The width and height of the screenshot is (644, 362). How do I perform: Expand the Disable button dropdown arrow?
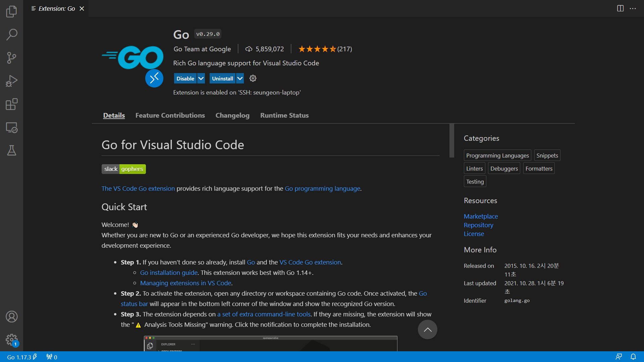pos(201,78)
